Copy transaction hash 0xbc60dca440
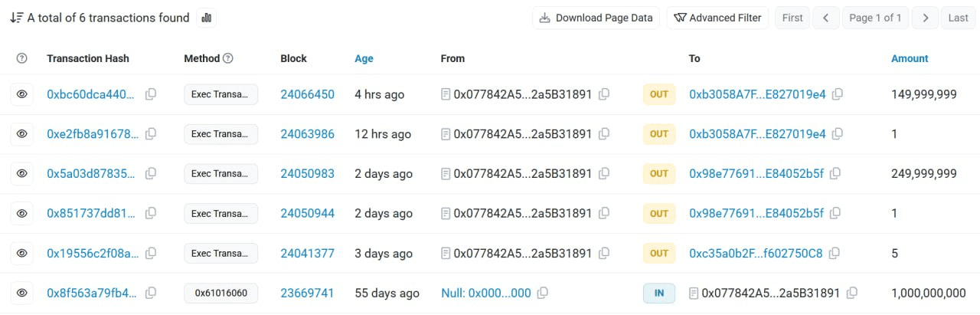Viewport: 980px width, 315px height. 151,94
